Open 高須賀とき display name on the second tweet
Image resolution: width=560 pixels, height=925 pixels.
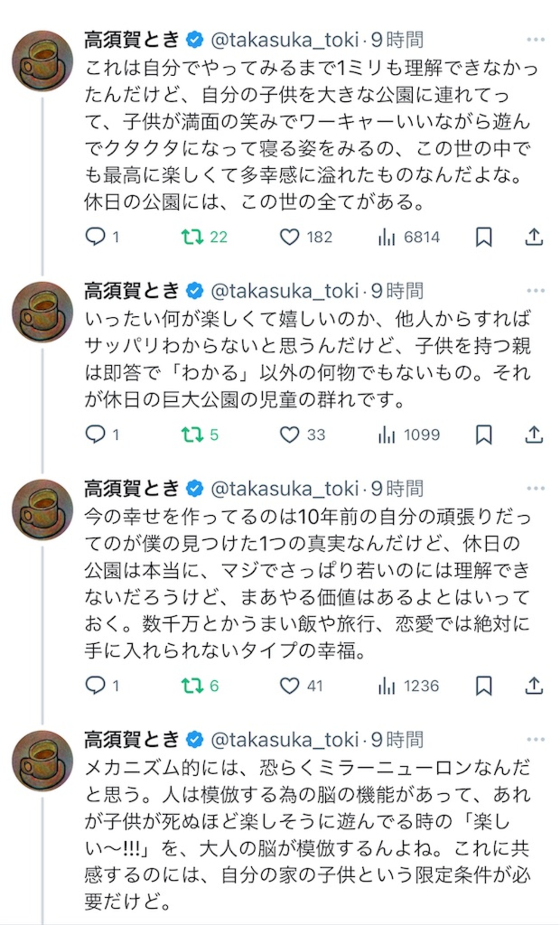(x=131, y=291)
